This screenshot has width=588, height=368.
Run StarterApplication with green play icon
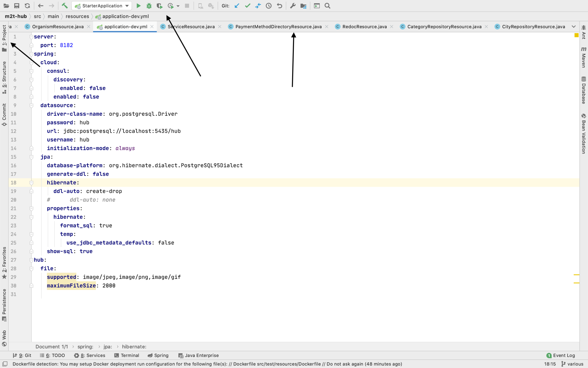pyautogui.click(x=139, y=6)
